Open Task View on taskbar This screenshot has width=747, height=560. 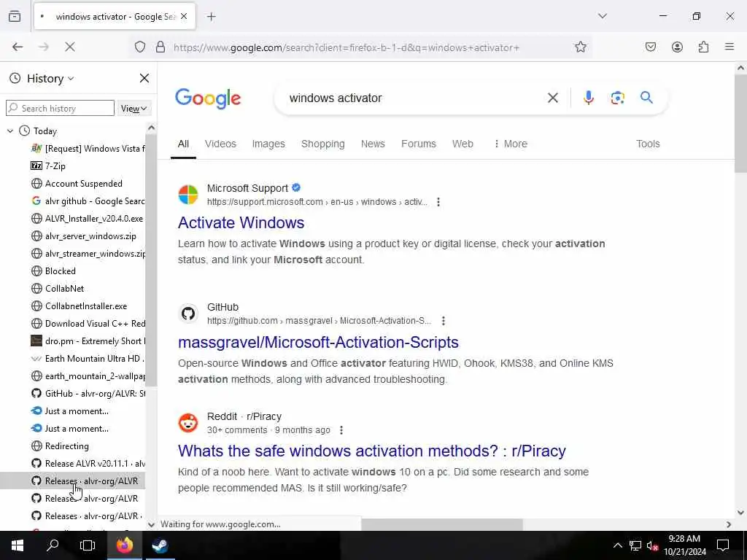point(88,545)
